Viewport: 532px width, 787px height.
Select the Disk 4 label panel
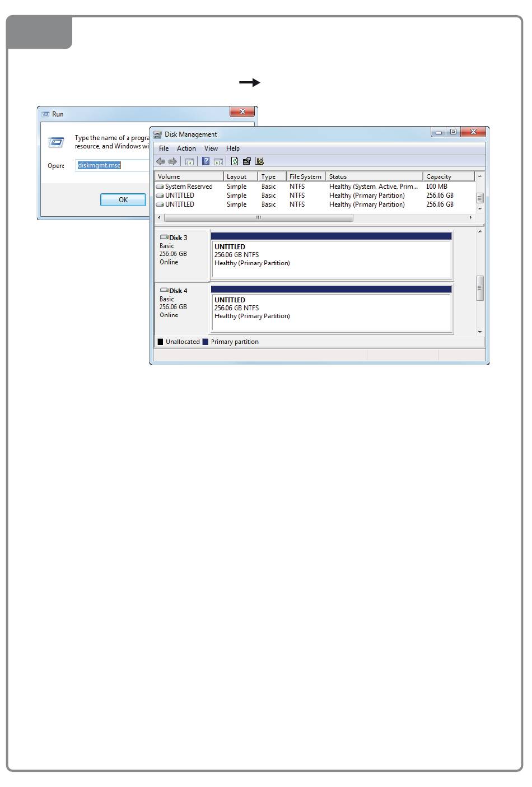pos(182,308)
